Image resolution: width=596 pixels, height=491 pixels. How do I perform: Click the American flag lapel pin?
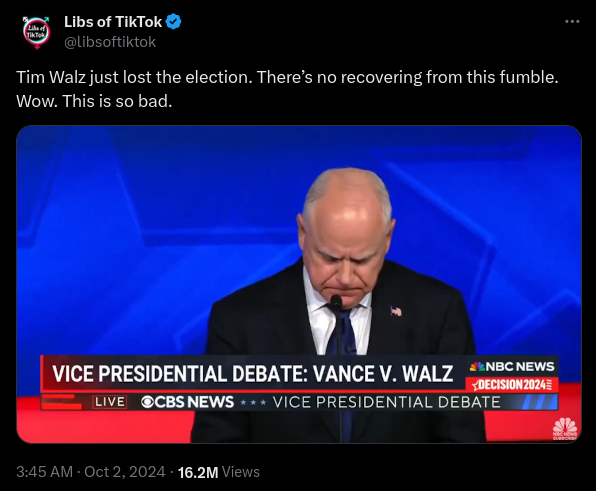[x=396, y=311]
